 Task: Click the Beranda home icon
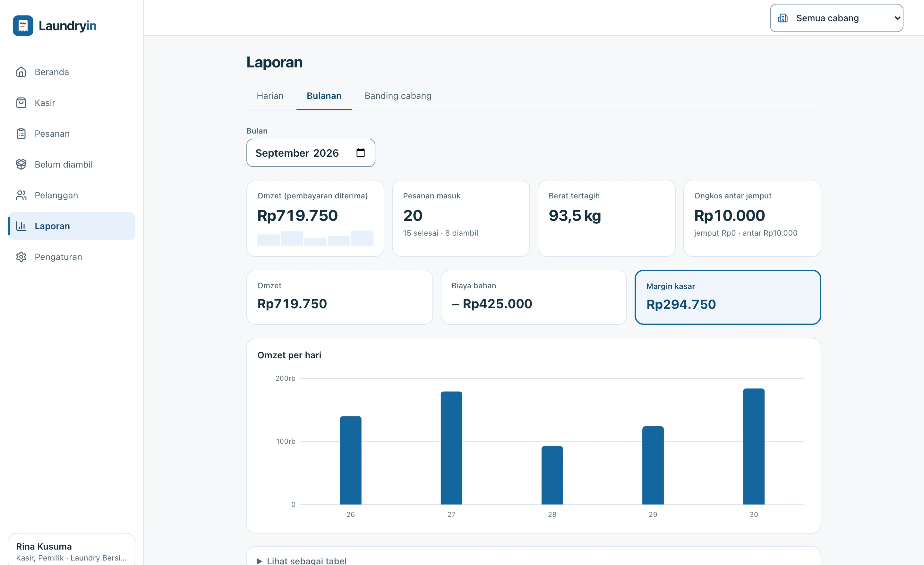[21, 72]
